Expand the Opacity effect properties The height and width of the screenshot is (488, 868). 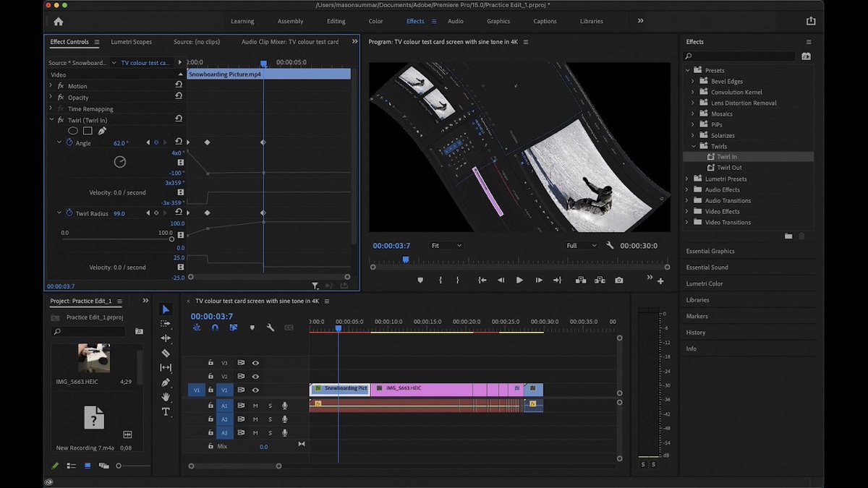tap(51, 97)
